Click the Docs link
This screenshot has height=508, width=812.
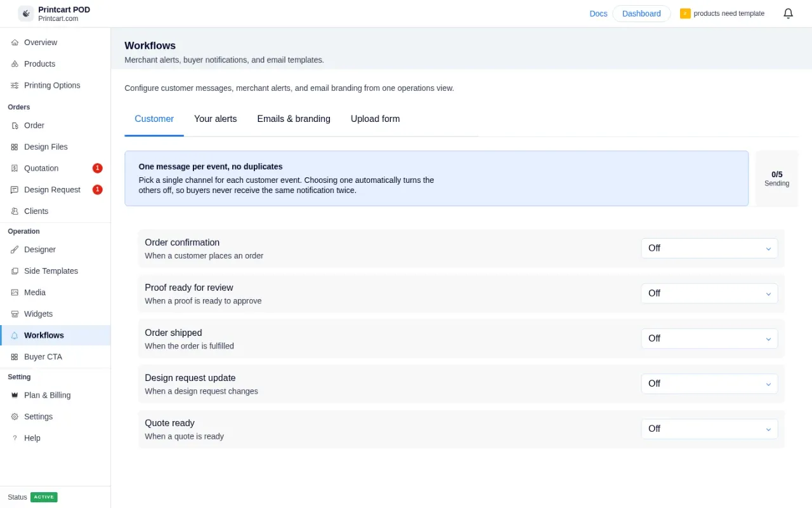598,13
